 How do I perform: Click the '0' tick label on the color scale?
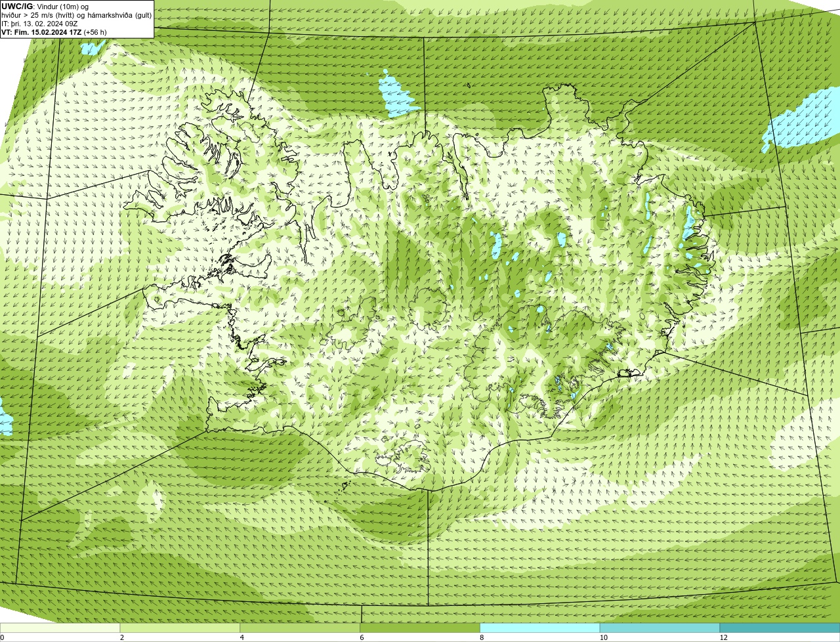(x=3, y=637)
